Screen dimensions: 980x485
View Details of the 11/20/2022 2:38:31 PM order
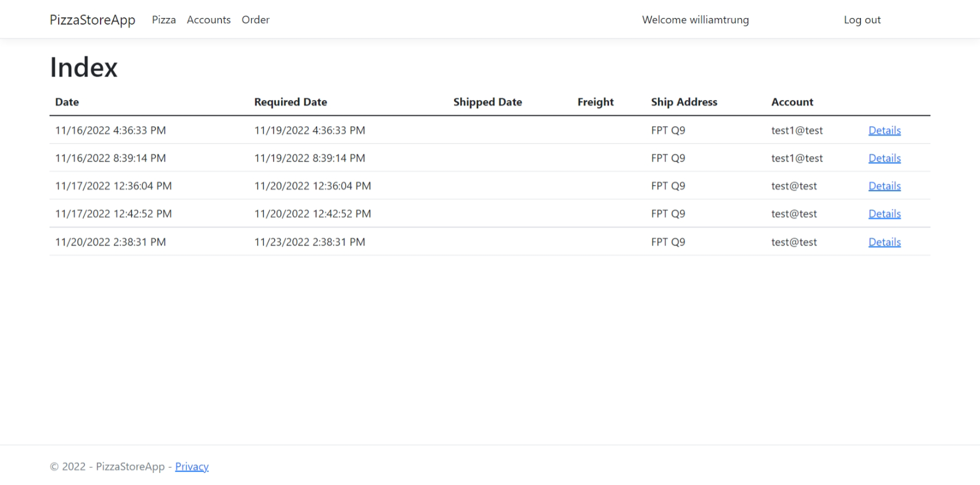coord(884,241)
